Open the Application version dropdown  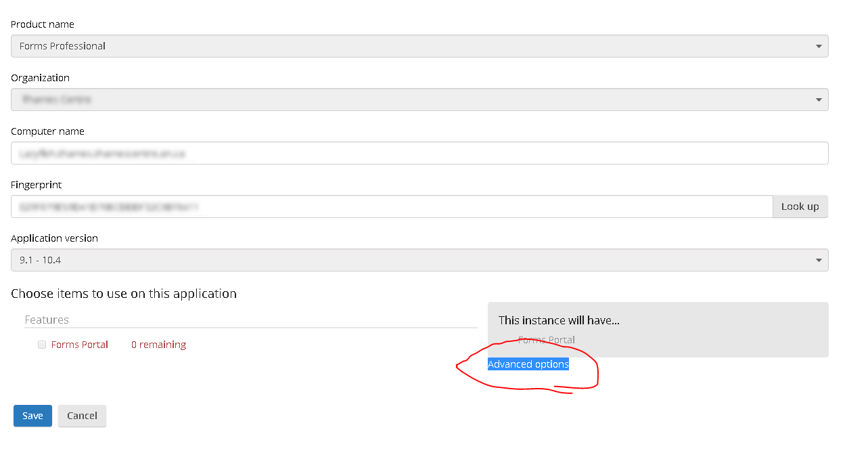[419, 260]
